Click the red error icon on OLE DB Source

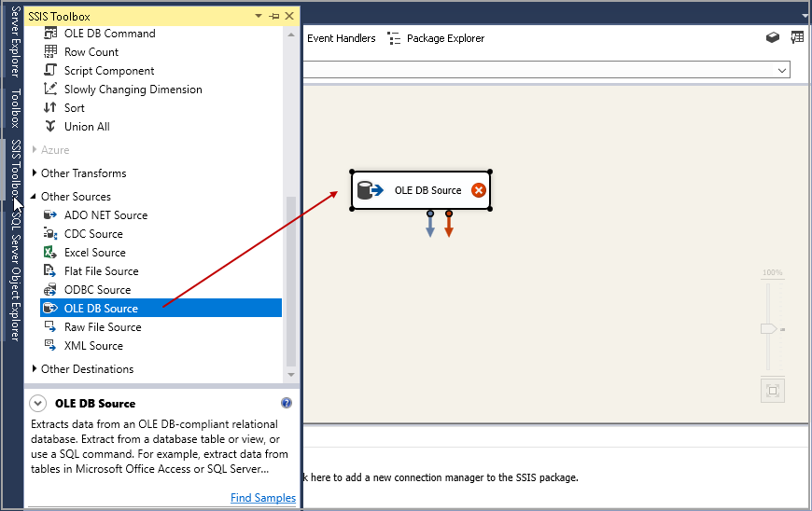pos(479,190)
